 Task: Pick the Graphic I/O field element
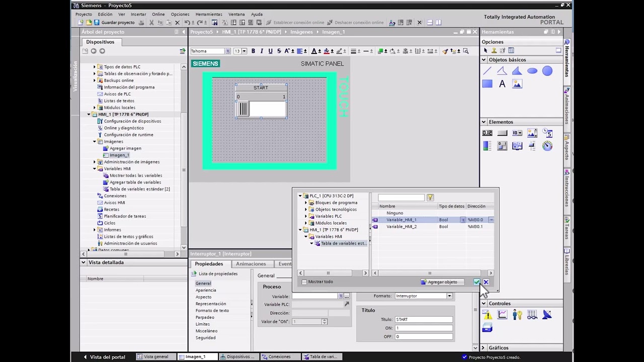tap(532, 133)
